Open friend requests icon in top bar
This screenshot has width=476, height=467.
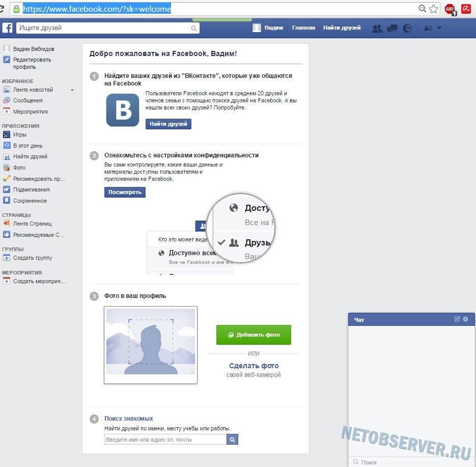pyautogui.click(x=377, y=29)
